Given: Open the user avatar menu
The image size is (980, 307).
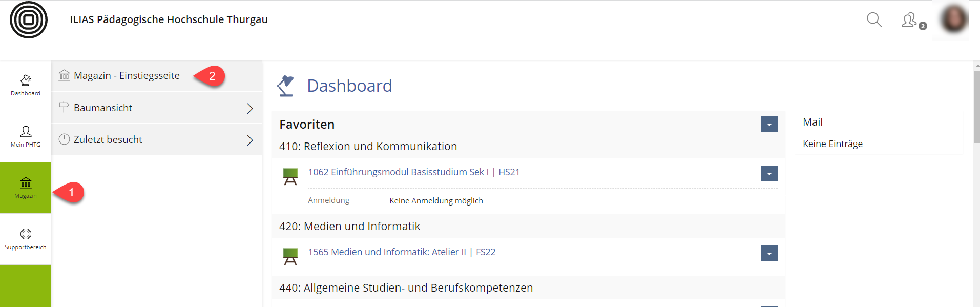Looking at the screenshot, I should click(x=953, y=19).
